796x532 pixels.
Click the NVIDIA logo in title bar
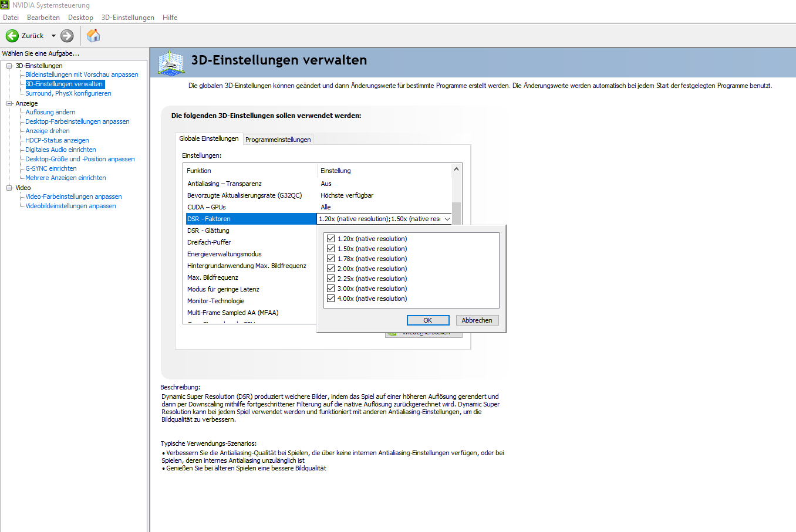pos(5,5)
